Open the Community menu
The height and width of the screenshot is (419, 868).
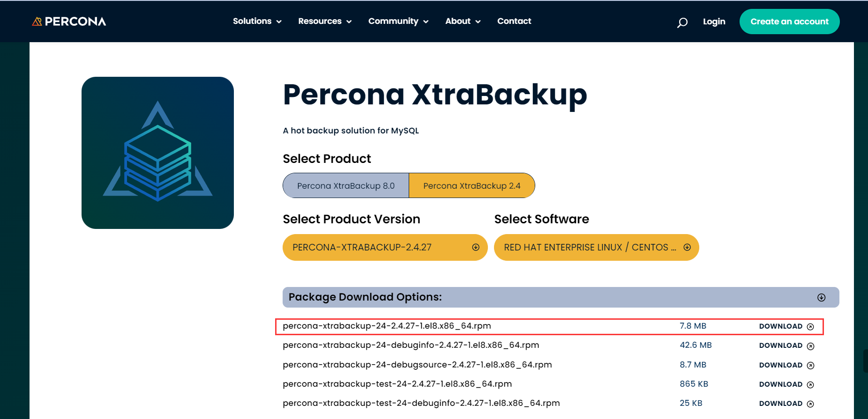pyautogui.click(x=398, y=21)
